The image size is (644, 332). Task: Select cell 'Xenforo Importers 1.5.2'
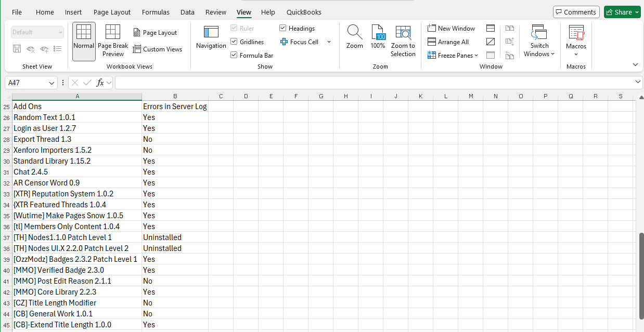pyautogui.click(x=77, y=150)
